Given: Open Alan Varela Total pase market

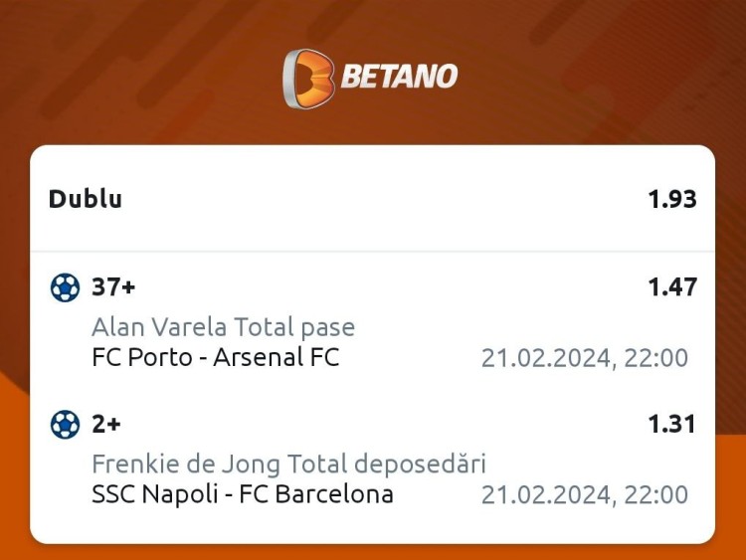Looking at the screenshot, I should (x=223, y=327).
